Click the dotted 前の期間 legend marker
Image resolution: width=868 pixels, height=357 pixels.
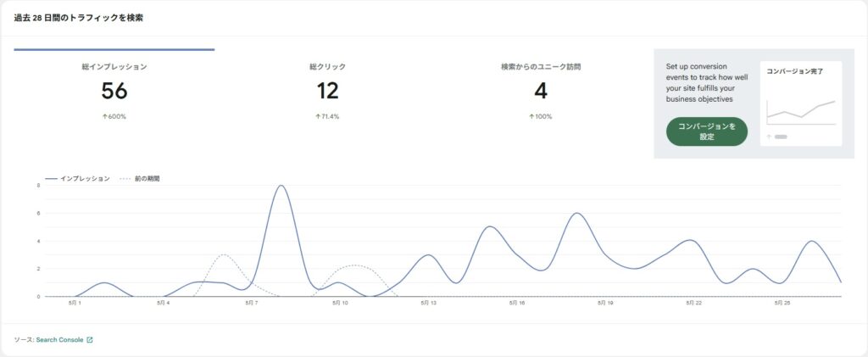(125, 179)
